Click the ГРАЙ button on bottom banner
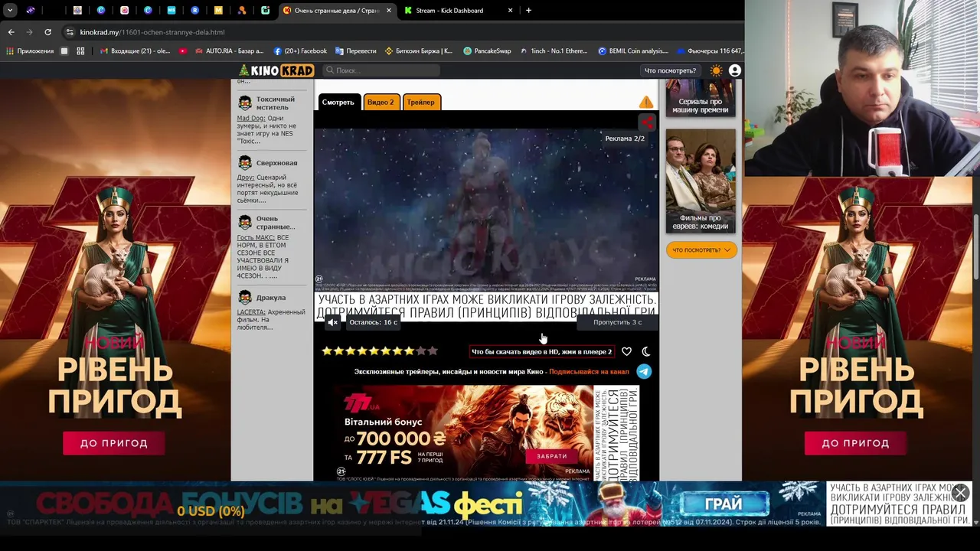Image resolution: width=980 pixels, height=551 pixels. (724, 504)
